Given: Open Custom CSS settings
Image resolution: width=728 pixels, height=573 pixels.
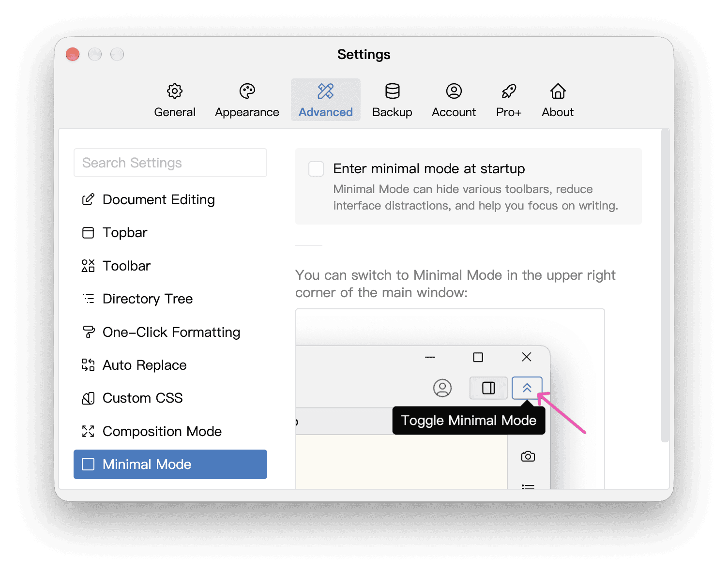Looking at the screenshot, I should pyautogui.click(x=170, y=398).
